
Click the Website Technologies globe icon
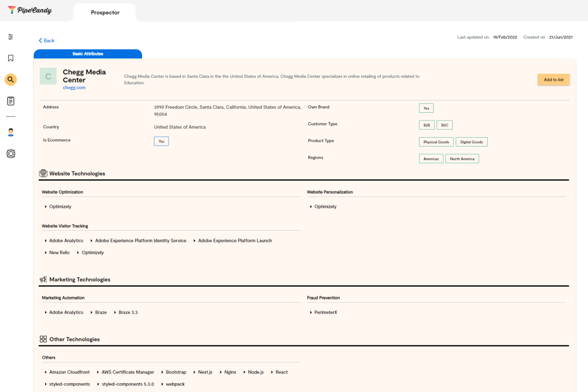(x=43, y=173)
